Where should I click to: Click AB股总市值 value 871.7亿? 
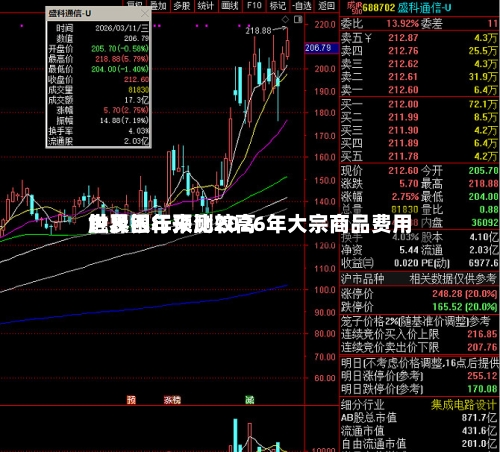coord(480,417)
